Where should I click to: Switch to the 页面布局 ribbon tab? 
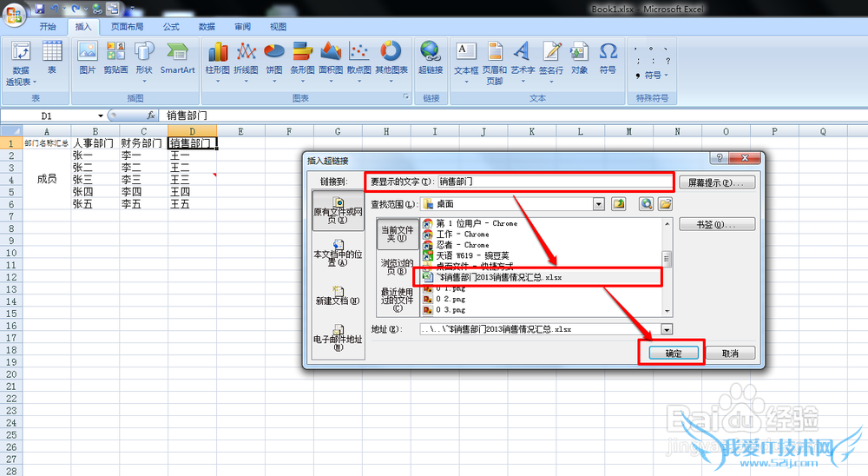[x=128, y=27]
